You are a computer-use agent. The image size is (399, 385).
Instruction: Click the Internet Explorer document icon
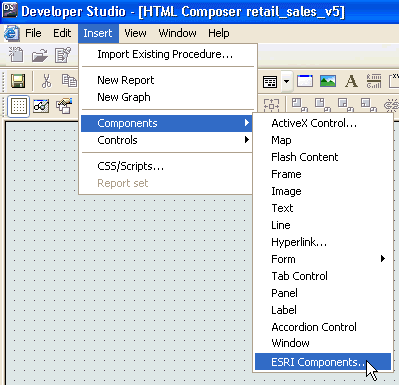(12, 34)
